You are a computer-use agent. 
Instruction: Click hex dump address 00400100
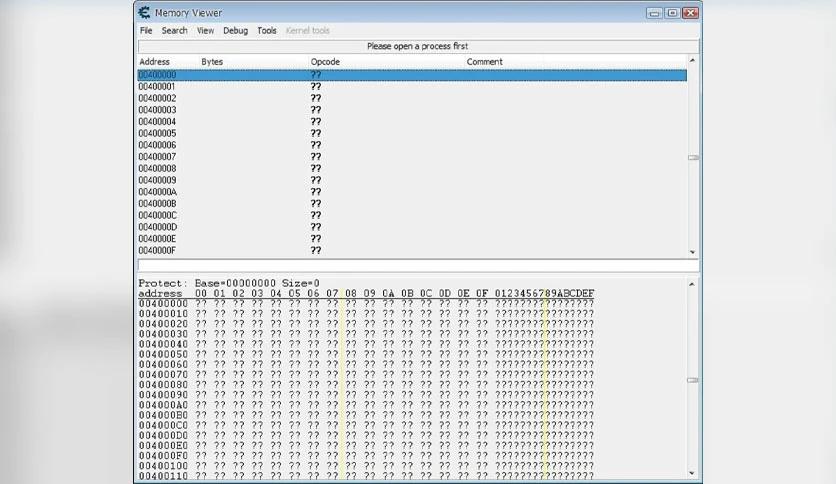[163, 466]
